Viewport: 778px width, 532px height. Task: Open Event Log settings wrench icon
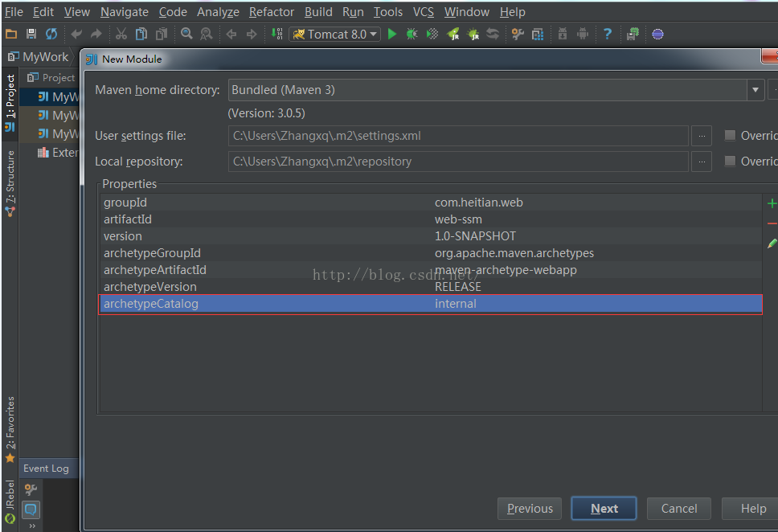(x=31, y=490)
